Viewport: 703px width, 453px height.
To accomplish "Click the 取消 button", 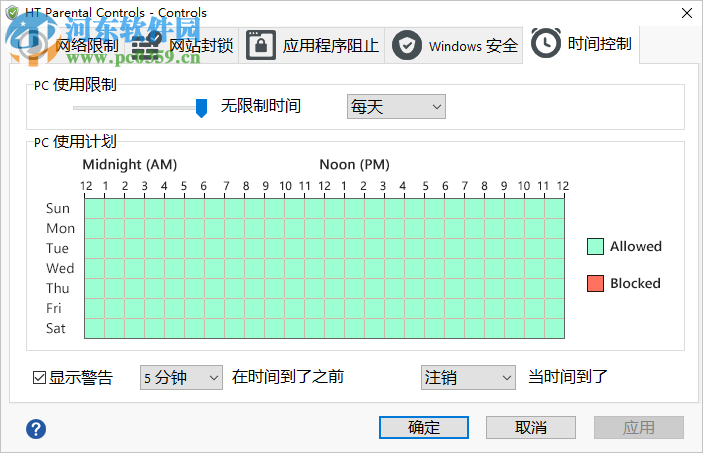I will point(531,427).
